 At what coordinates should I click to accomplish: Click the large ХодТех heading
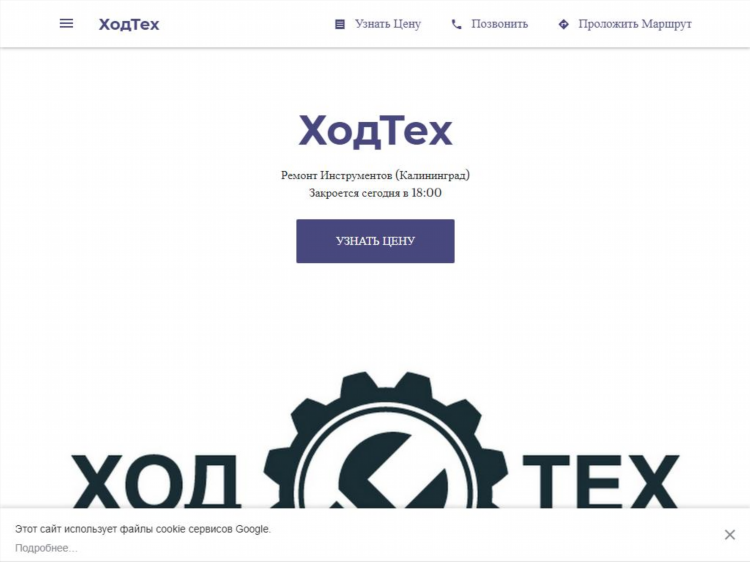pos(375,131)
